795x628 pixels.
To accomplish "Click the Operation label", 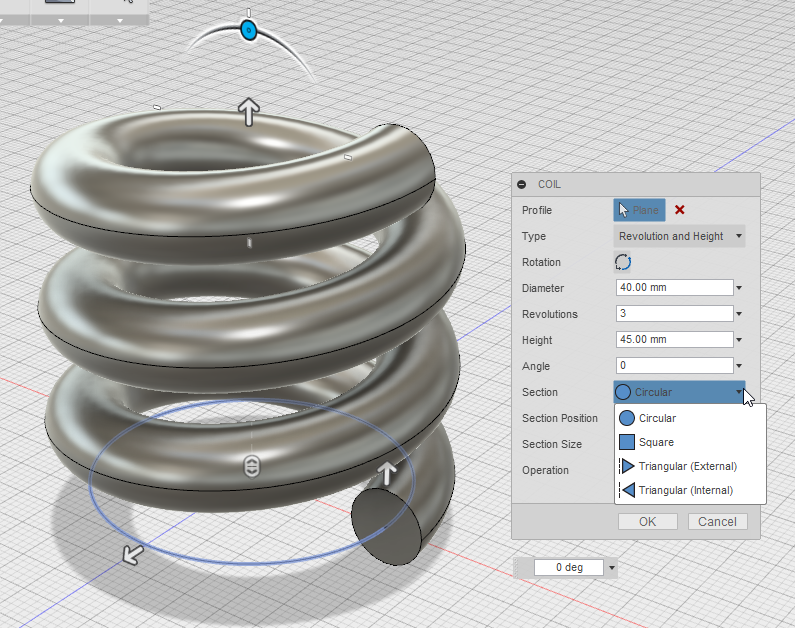I will tap(545, 470).
